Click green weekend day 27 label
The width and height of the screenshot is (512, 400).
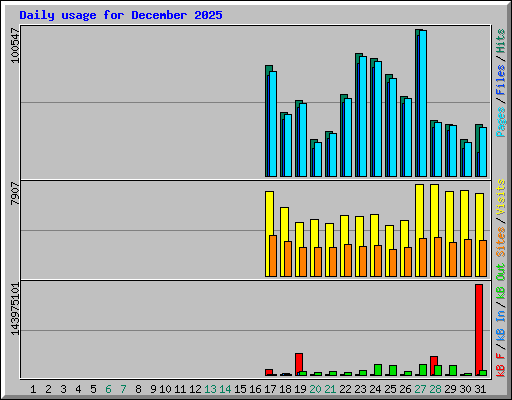point(420,389)
